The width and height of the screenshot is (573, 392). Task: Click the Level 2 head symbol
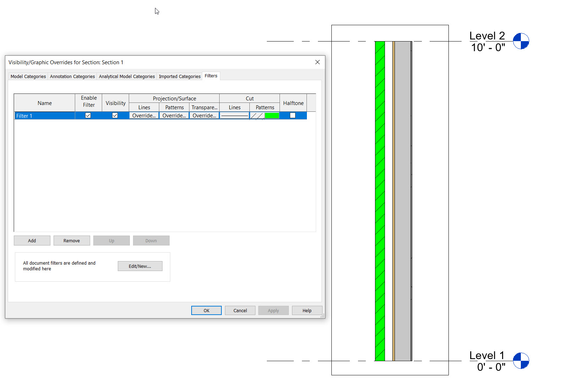point(521,41)
